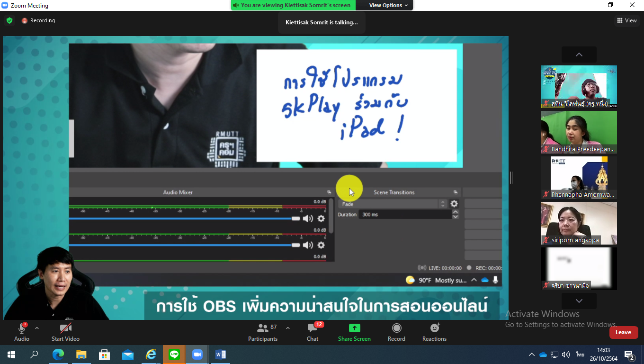Open the Windows notification center
This screenshot has width=644, height=364.
[629, 355]
